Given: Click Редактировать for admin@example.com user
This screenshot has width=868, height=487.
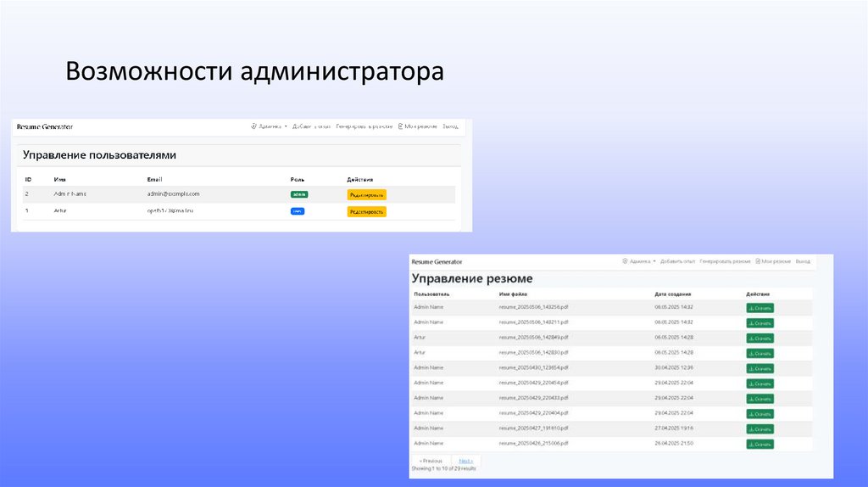Looking at the screenshot, I should click(x=366, y=195).
